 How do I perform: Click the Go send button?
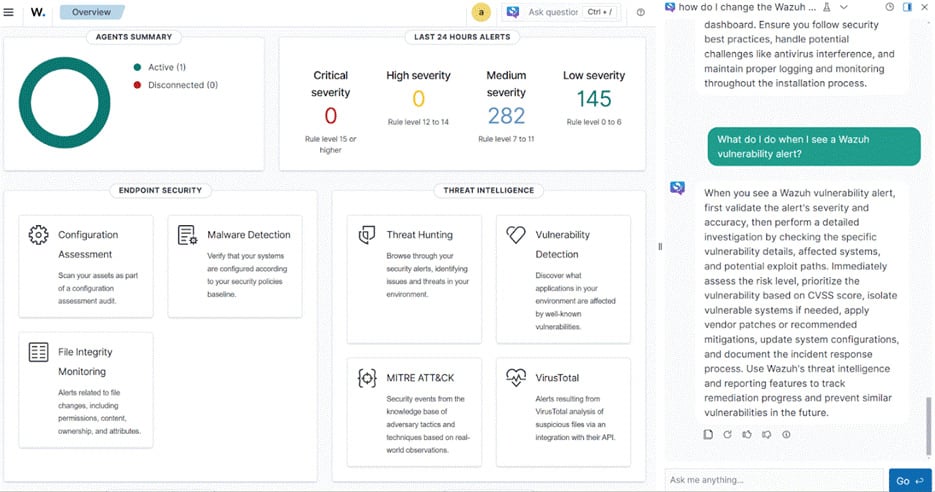(909, 481)
